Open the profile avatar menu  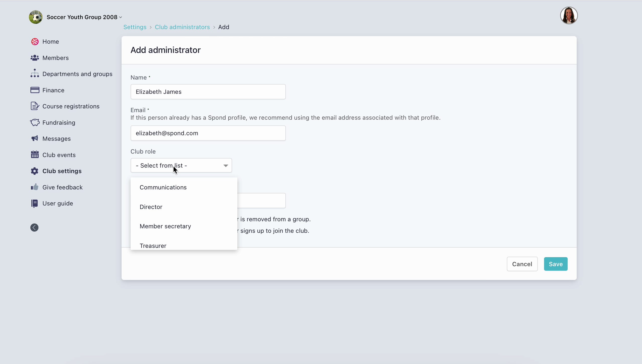[569, 15]
